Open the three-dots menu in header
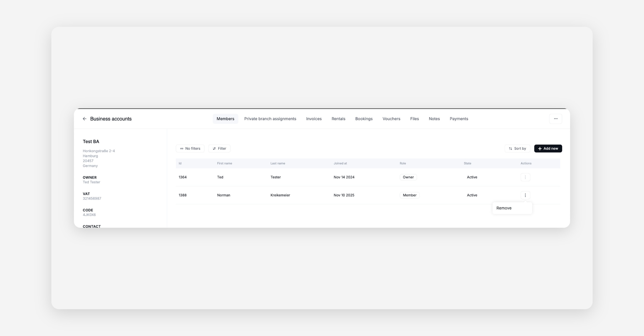 point(555,119)
